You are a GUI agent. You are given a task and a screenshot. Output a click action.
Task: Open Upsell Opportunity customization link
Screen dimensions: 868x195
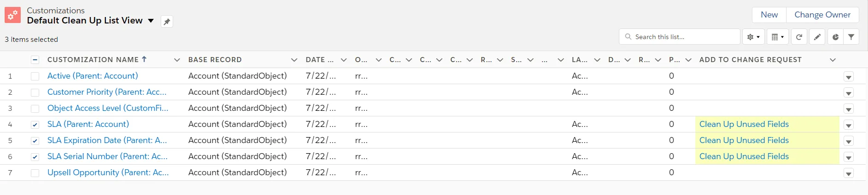point(108,172)
